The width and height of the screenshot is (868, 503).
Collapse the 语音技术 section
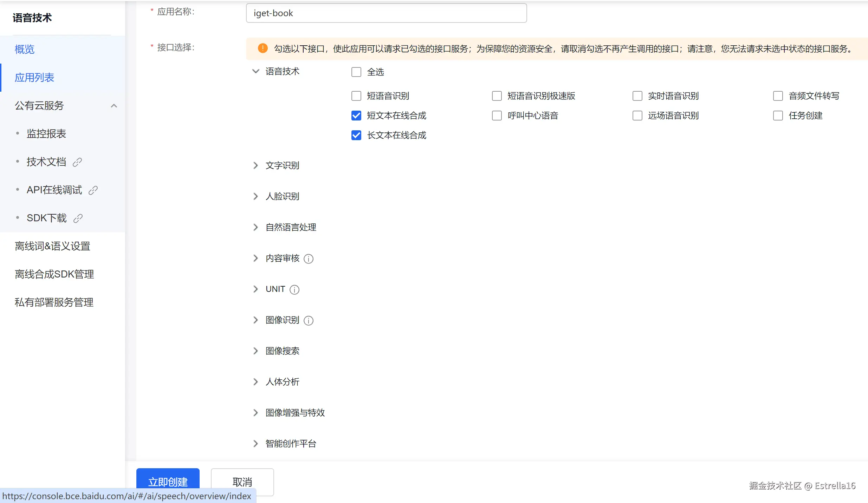[256, 71]
